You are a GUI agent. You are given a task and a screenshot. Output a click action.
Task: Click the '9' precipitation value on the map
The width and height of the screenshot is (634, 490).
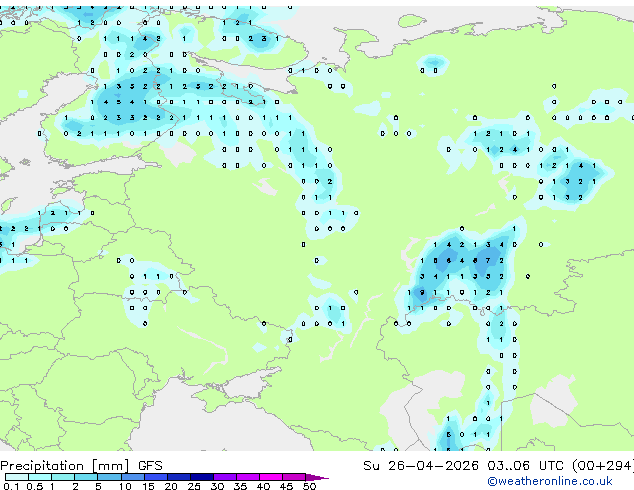[422, 292]
